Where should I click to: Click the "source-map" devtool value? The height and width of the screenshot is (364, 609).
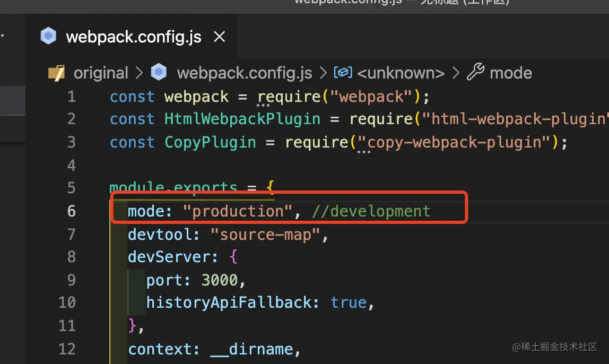(265, 234)
